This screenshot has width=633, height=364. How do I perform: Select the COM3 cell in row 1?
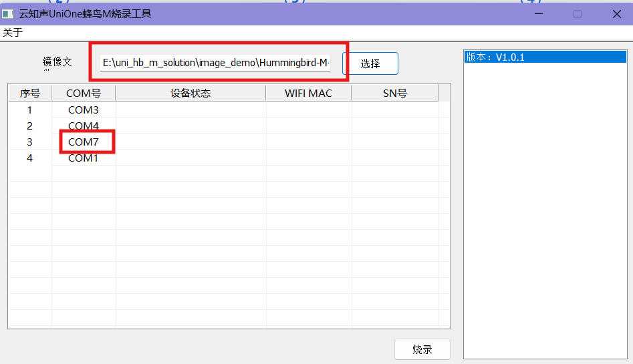point(84,110)
